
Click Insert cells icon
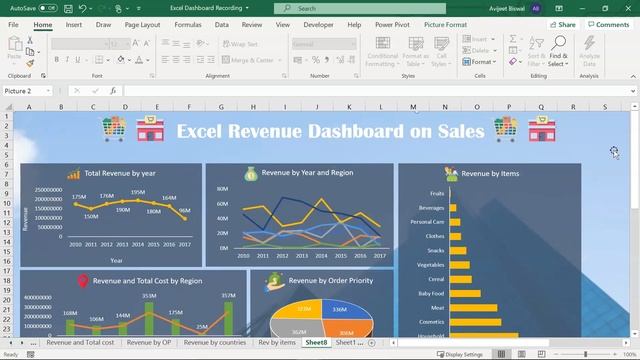(467, 39)
